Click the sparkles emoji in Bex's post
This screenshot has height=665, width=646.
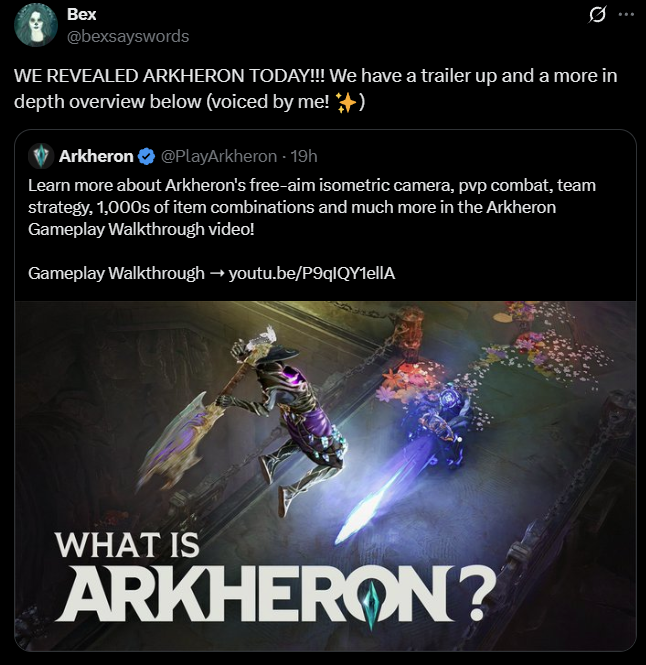[346, 102]
